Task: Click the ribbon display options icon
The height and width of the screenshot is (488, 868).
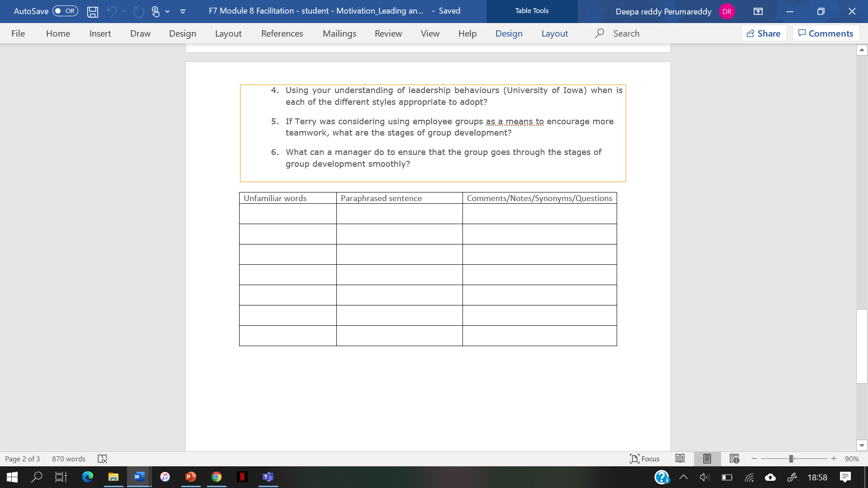Action: (x=759, y=11)
